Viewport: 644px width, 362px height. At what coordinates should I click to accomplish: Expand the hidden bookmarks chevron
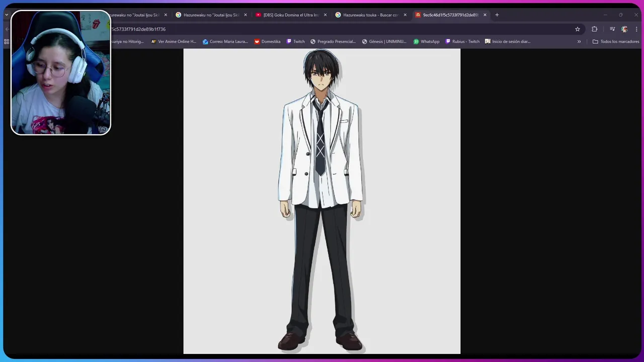click(579, 42)
